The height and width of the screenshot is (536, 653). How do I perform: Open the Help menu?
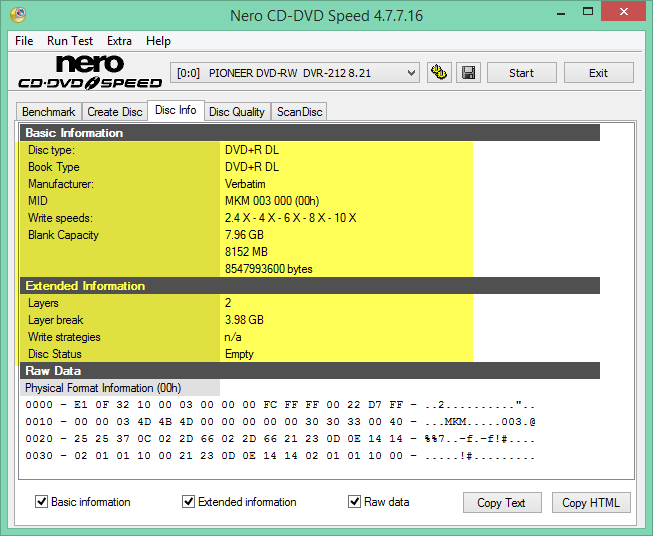point(158,41)
